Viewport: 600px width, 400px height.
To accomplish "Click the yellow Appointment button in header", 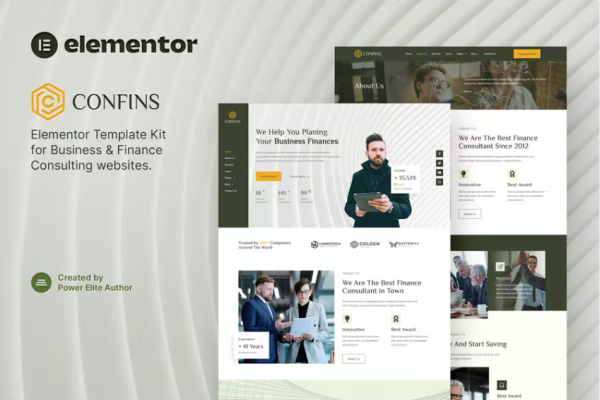I will pos(526,53).
